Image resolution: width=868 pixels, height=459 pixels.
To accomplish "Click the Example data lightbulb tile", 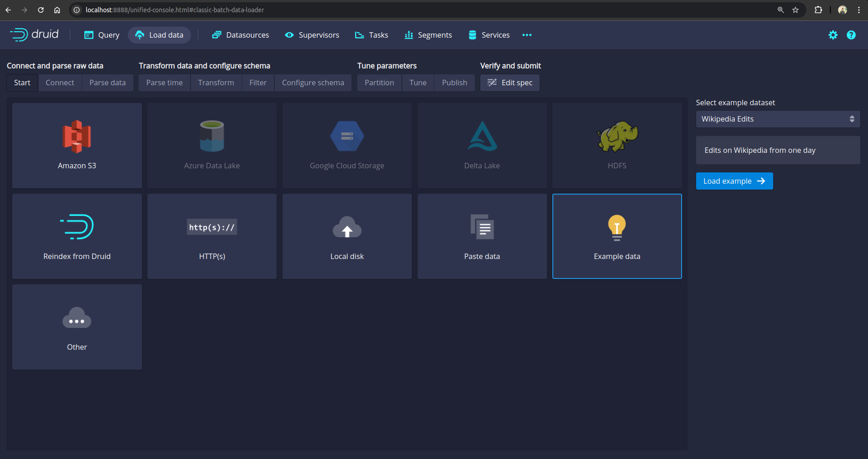I will (617, 236).
